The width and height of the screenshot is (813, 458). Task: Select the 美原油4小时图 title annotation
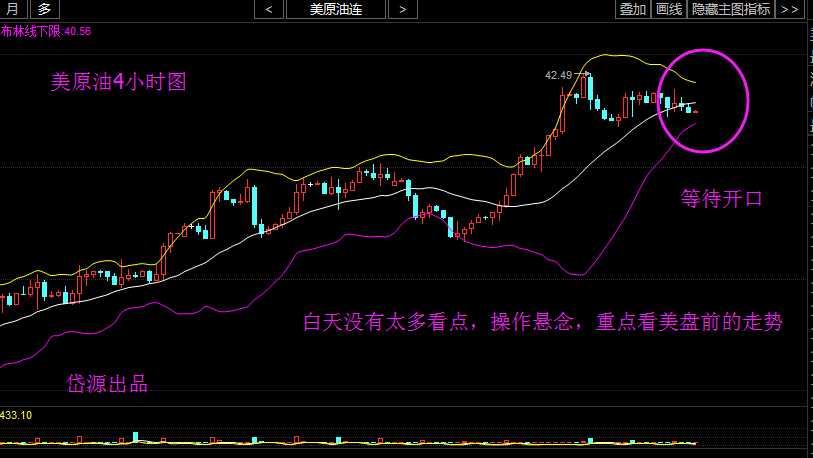click(118, 82)
